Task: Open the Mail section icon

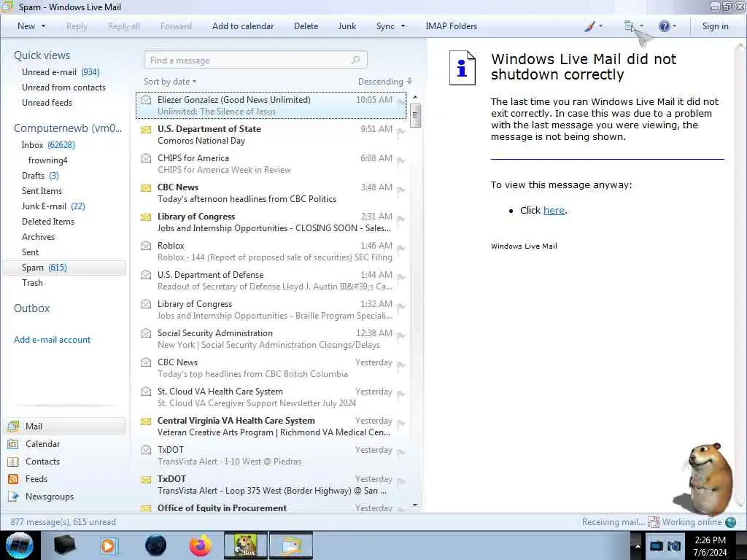Action: click(13, 426)
